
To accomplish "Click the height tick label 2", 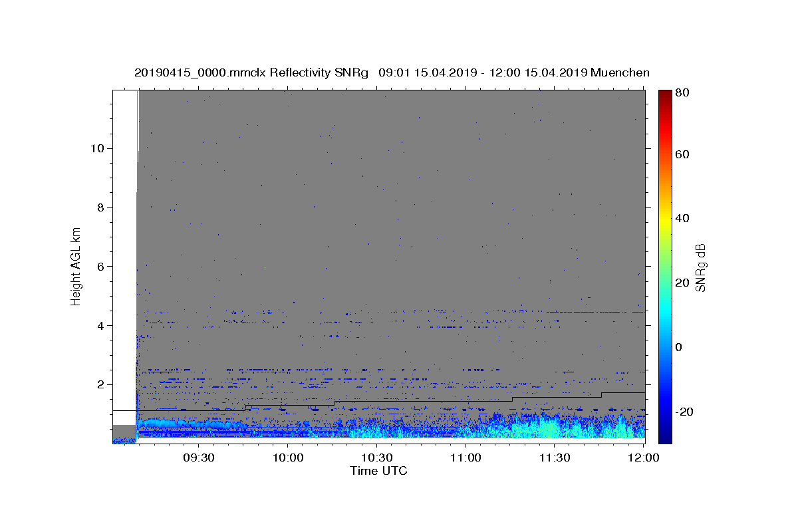I will [x=100, y=385].
